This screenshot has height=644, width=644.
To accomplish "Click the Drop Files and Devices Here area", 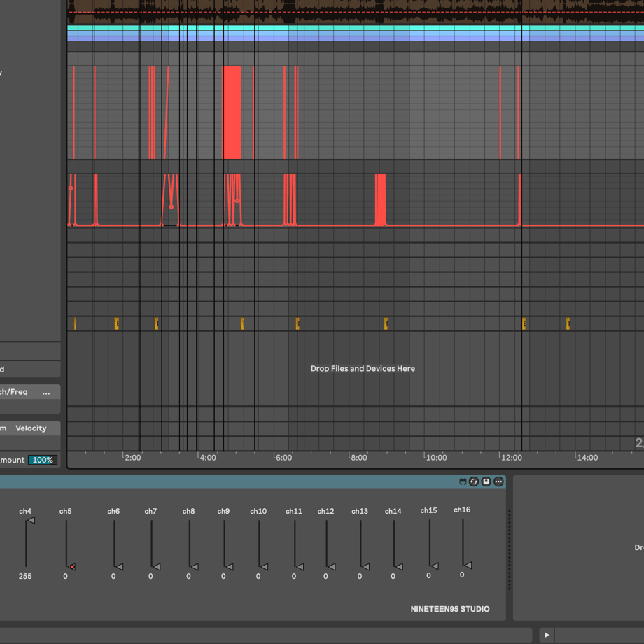I will [363, 368].
